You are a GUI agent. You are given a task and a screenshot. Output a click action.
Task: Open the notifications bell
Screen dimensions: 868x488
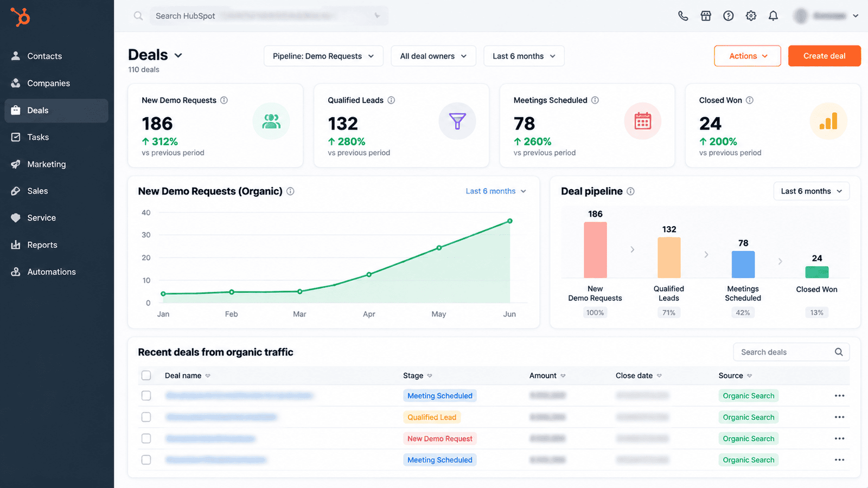click(773, 16)
